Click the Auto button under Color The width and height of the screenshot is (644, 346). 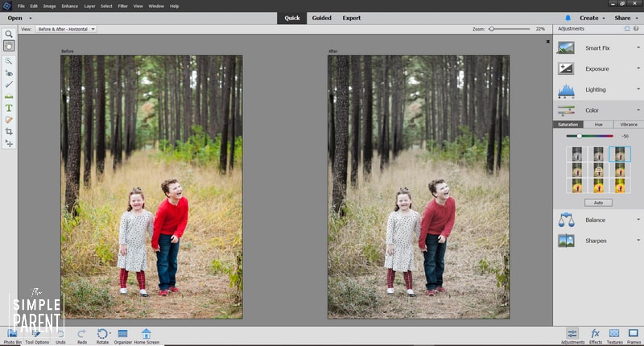pyautogui.click(x=597, y=203)
